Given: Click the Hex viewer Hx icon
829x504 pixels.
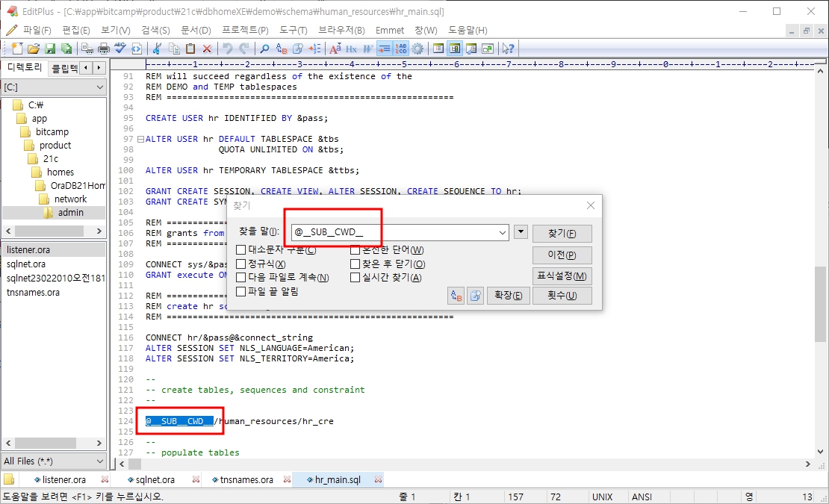Looking at the screenshot, I should pyautogui.click(x=352, y=49).
